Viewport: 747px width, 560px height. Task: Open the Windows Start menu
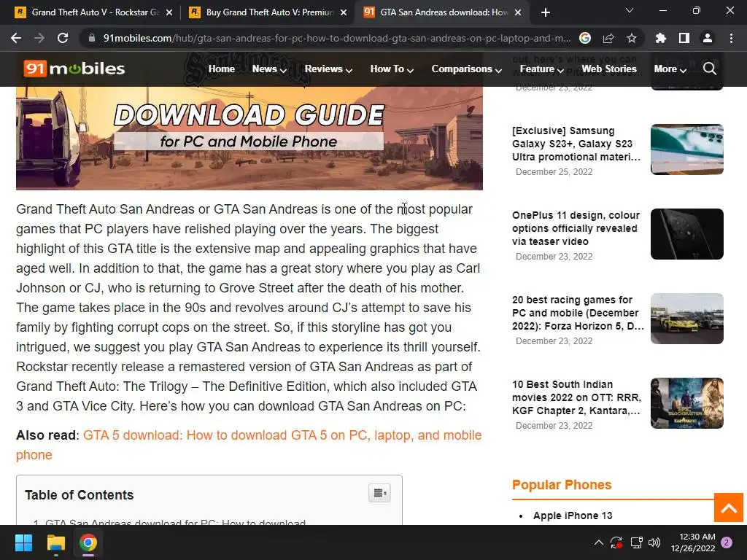(x=23, y=542)
